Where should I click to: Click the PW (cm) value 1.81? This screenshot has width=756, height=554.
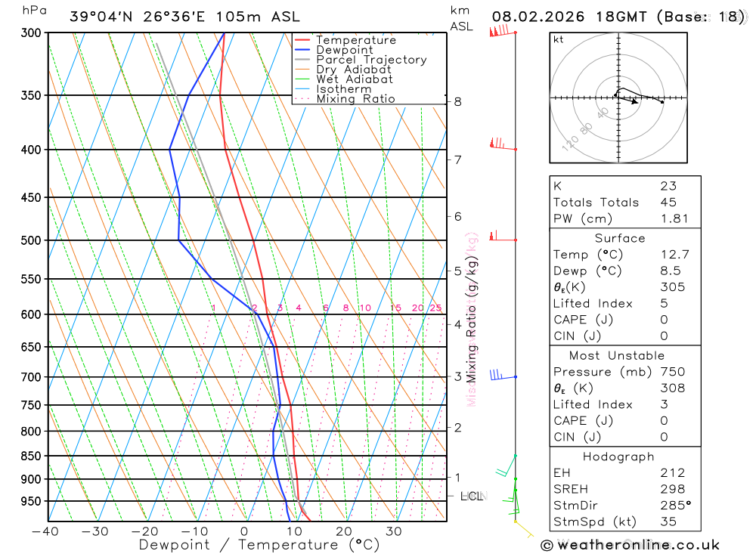click(674, 219)
